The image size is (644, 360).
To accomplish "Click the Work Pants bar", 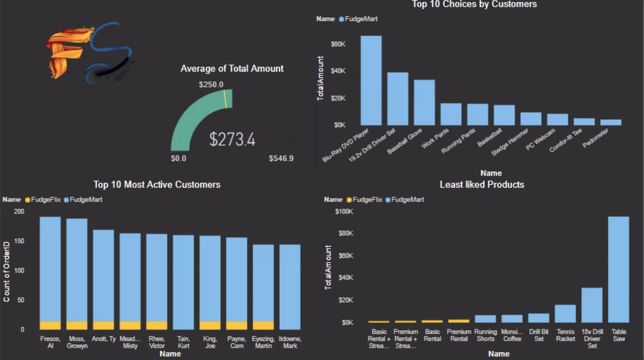I will [x=451, y=114].
